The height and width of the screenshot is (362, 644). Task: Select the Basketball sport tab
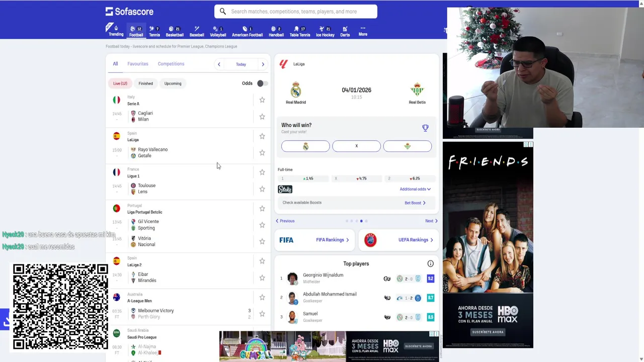coord(175,31)
